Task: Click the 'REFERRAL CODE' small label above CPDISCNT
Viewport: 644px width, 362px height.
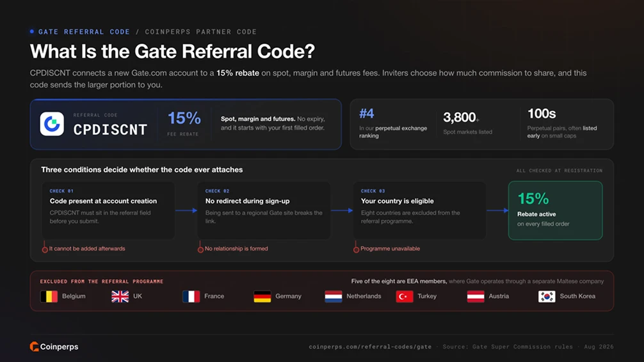Action: tap(95, 115)
